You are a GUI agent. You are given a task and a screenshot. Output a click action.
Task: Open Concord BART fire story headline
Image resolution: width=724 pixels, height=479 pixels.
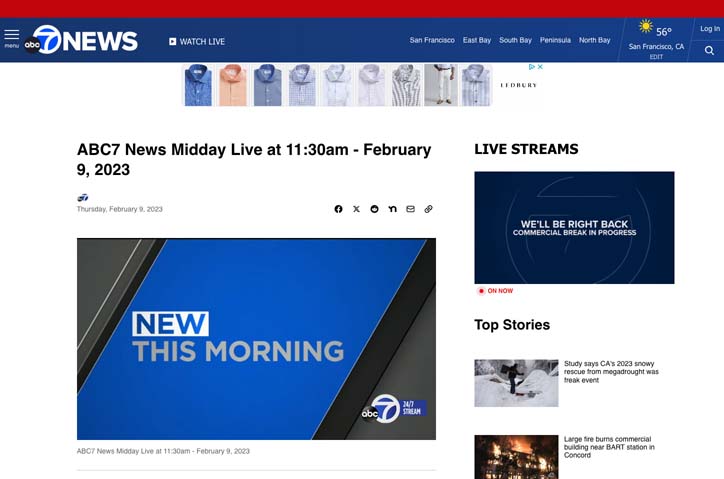click(609, 447)
